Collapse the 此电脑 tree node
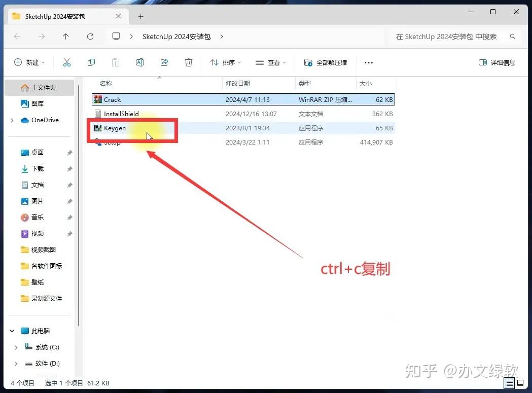This screenshot has width=532, height=393. (12, 331)
